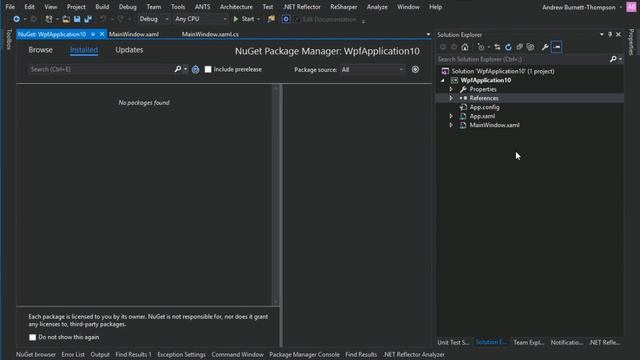The image size is (640, 360).
Task: Open the .NET Reflector menu
Action: pyautogui.click(x=302, y=7)
